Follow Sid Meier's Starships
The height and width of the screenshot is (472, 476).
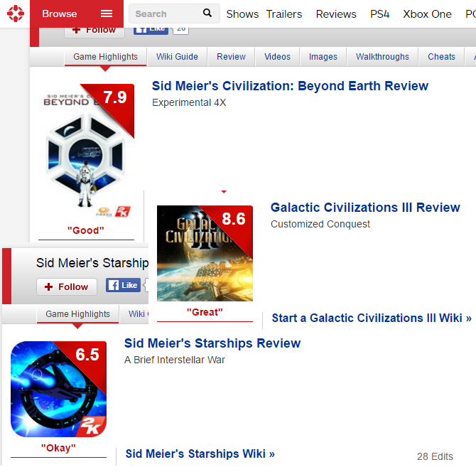[67, 286]
